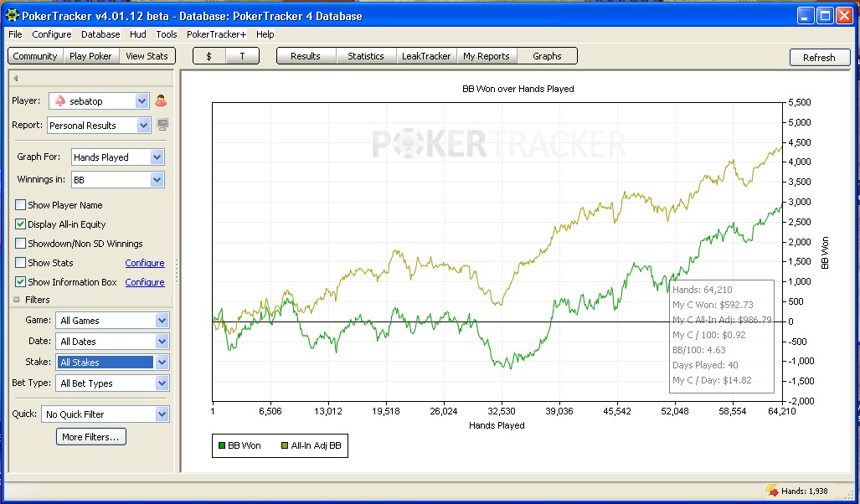Click the Hands: 1,938 status text
The width and height of the screenshot is (860, 504).
click(805, 491)
